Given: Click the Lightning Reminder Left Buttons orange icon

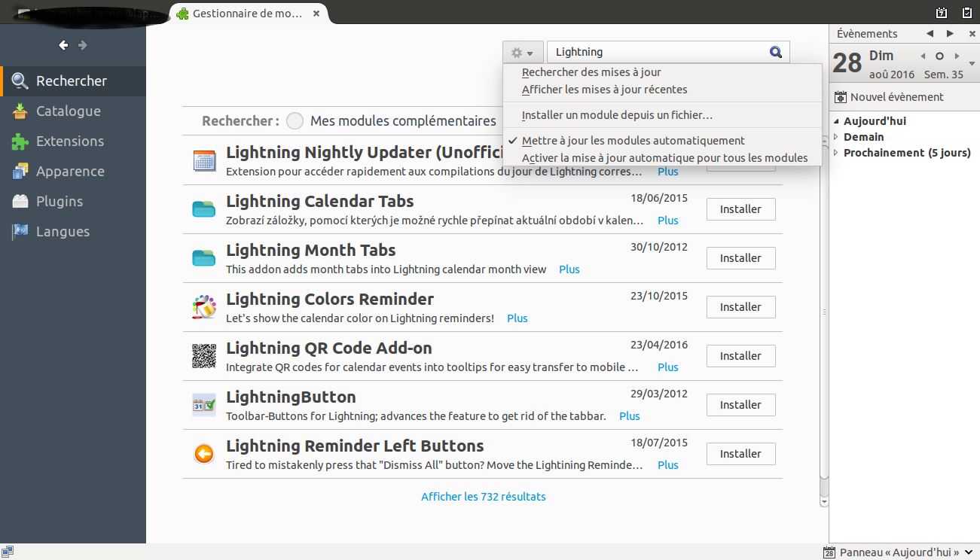Looking at the screenshot, I should tap(204, 454).
